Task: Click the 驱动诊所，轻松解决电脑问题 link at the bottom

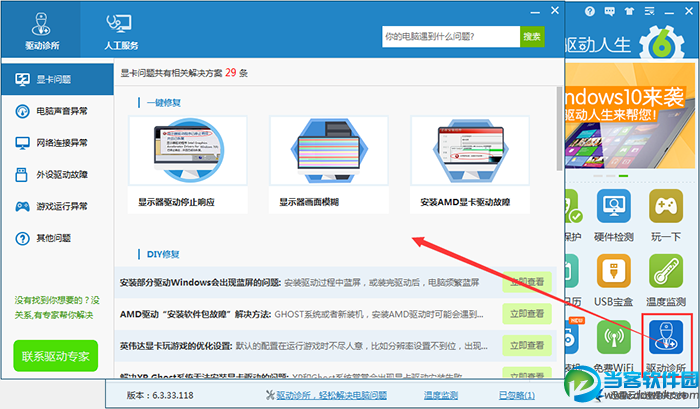Action: (331, 395)
